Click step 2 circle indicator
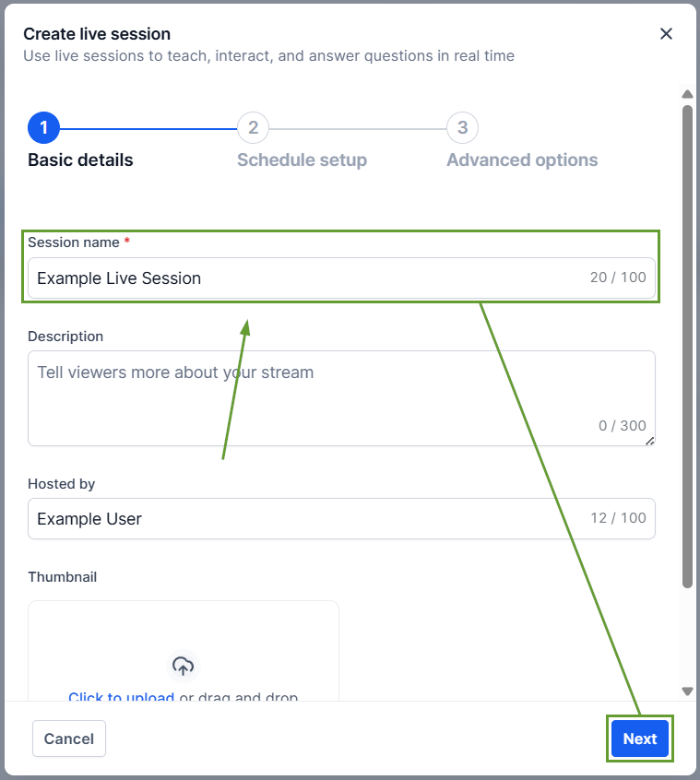 tap(253, 128)
